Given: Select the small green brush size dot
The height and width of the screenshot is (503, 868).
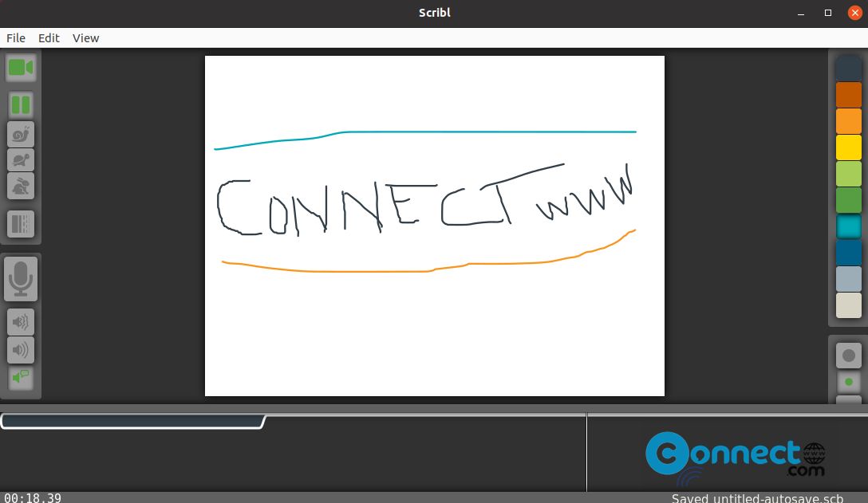Looking at the screenshot, I should tap(849, 382).
